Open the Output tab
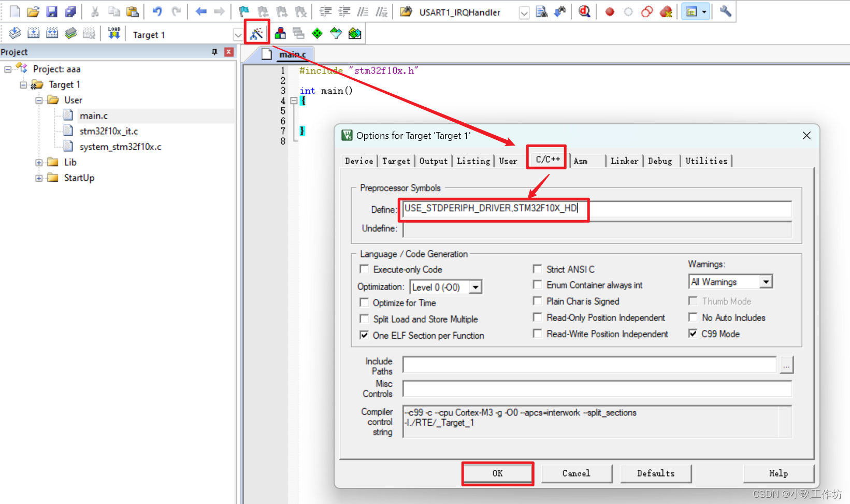 point(434,161)
